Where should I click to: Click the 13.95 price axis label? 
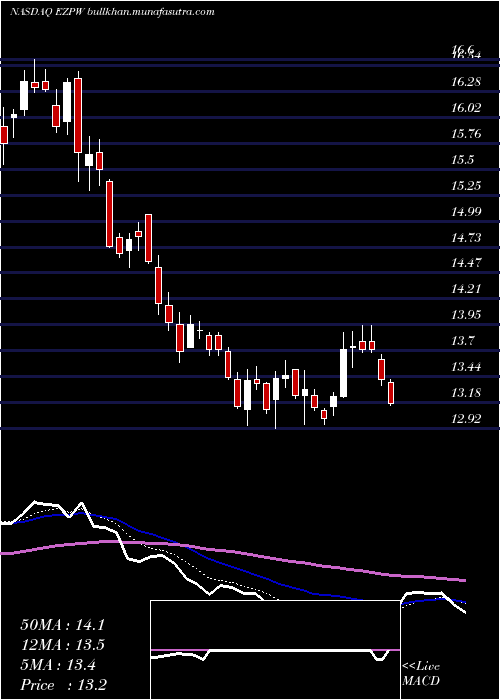coord(466,315)
